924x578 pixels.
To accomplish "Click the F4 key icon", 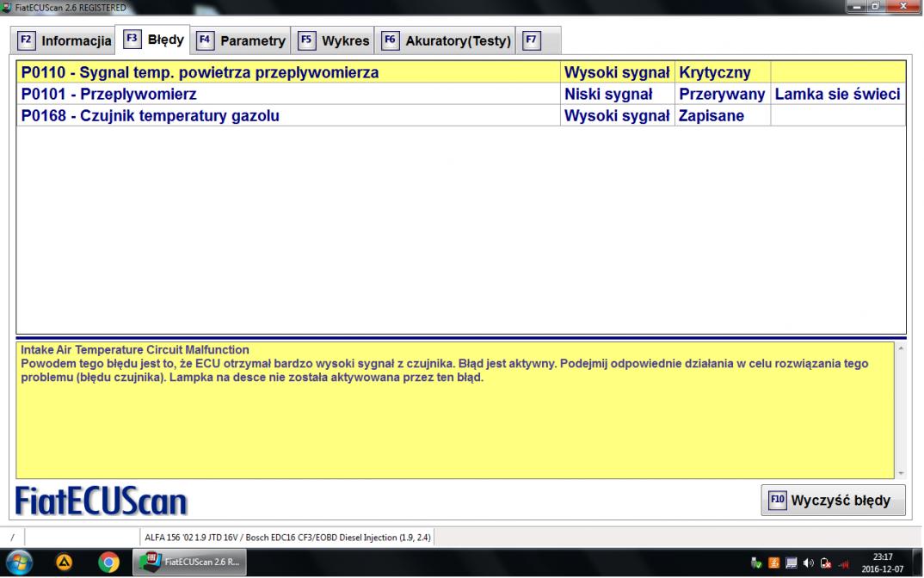I will pos(205,40).
